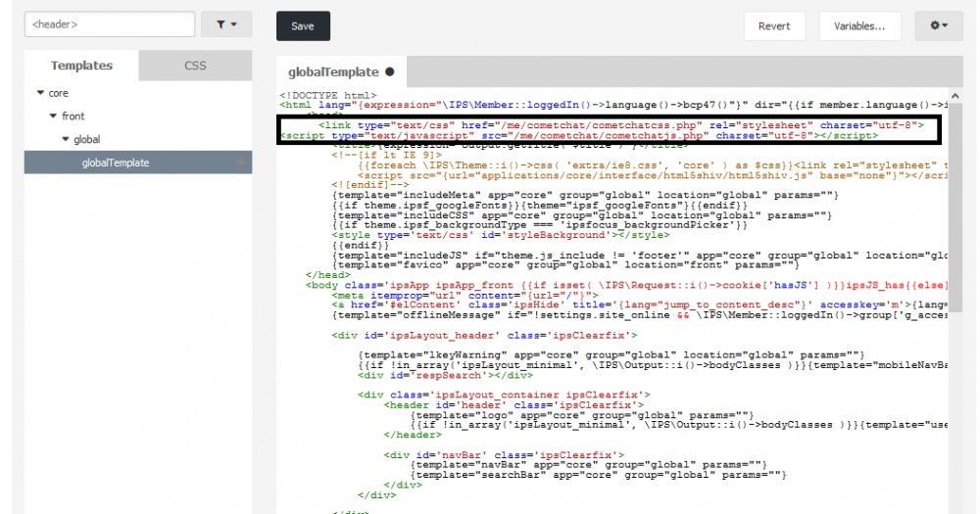The height and width of the screenshot is (514, 980).
Task: Click the faded icon on globalTemplate row
Action: pyautogui.click(x=241, y=163)
